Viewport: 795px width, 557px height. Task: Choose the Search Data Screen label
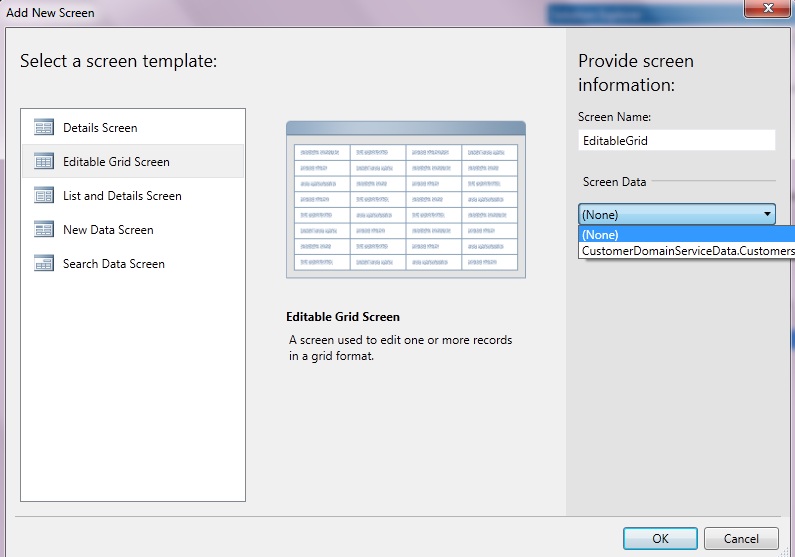(114, 264)
